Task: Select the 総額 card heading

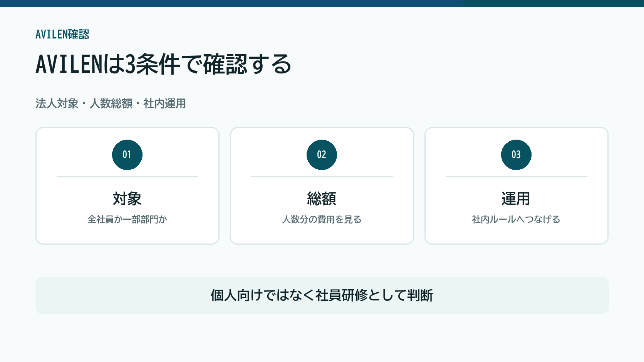Action: pos(322,199)
